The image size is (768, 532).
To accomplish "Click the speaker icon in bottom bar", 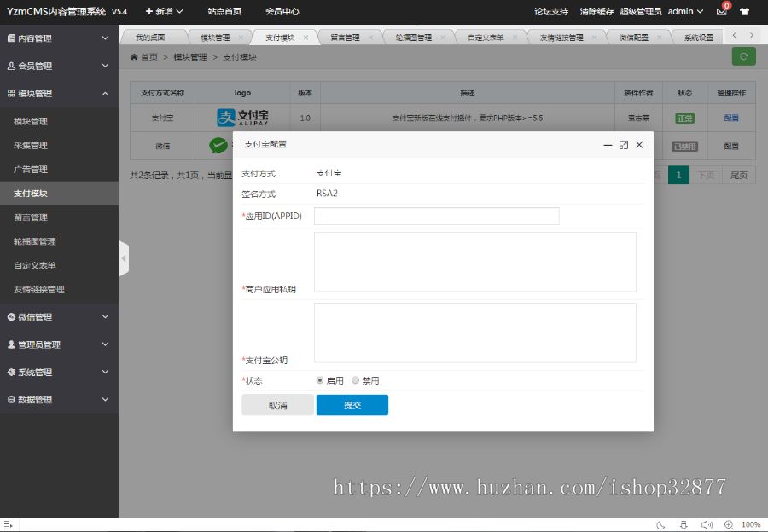I will 707,525.
